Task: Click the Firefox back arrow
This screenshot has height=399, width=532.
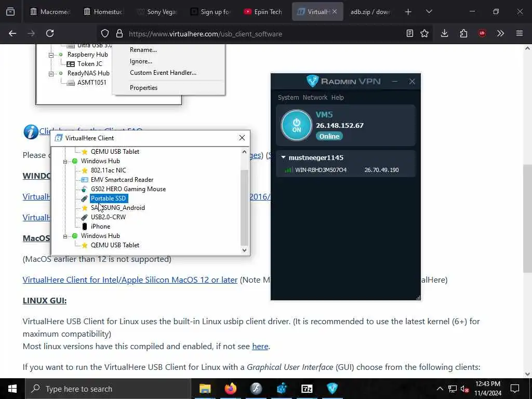Action: click(12, 34)
